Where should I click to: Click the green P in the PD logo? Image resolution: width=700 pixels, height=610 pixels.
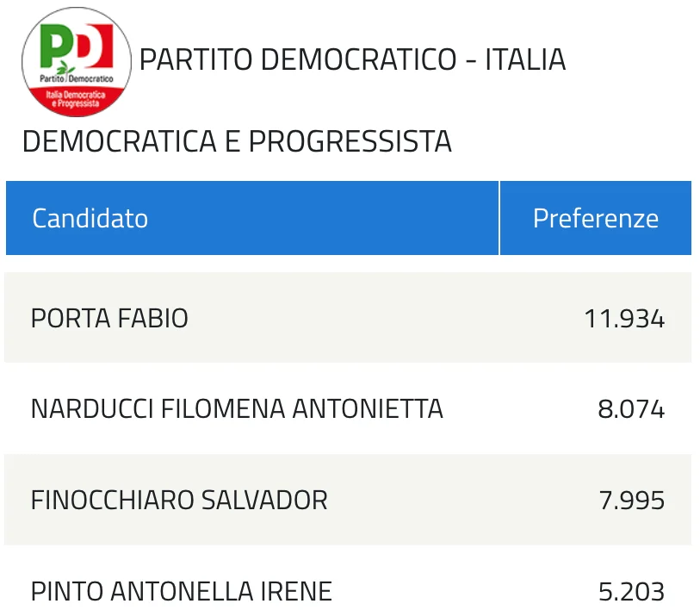55,46
